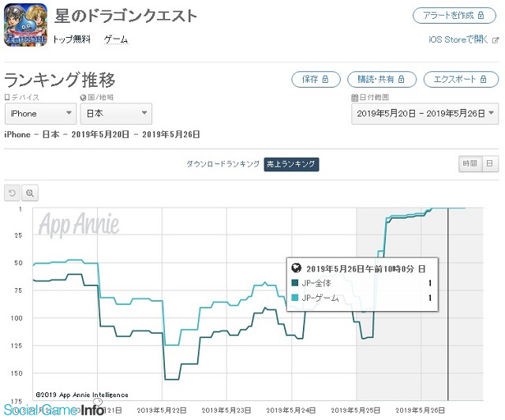Click the magnifier zoom icon

pos(30,193)
